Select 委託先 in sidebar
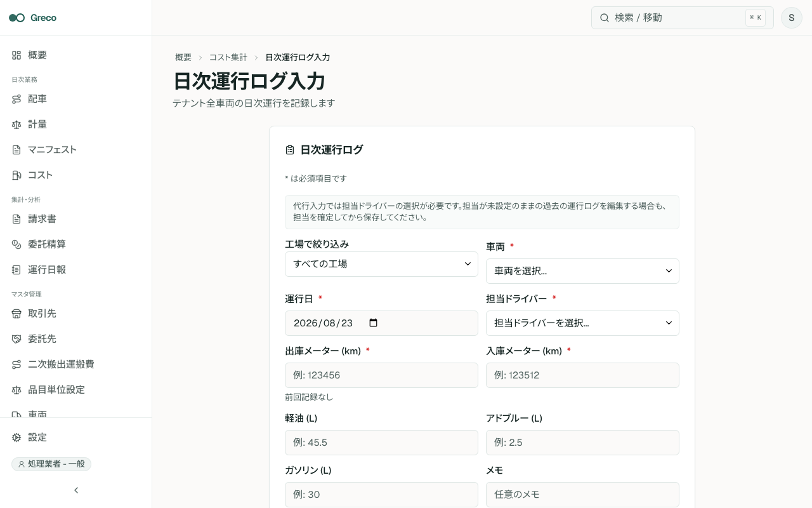 (75, 339)
